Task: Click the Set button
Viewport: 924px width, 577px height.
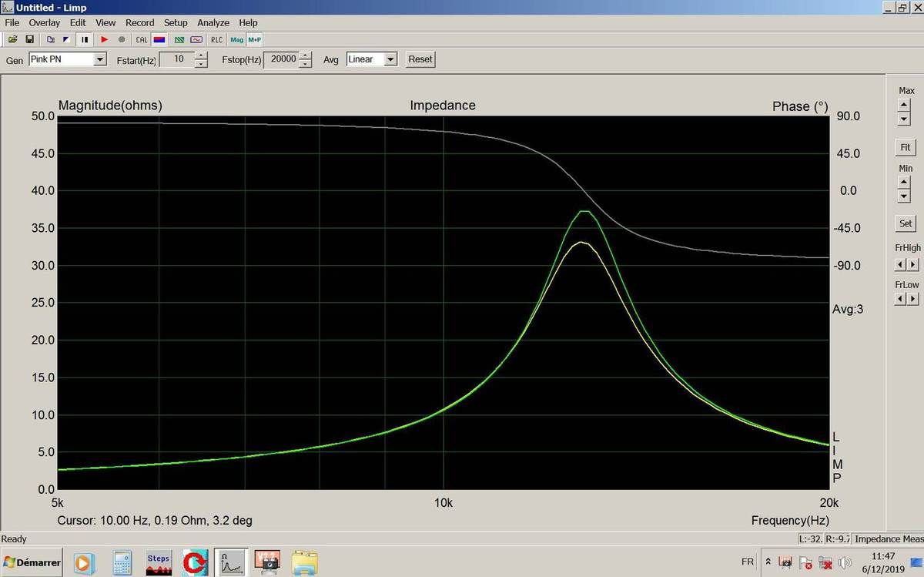Action: [906, 223]
